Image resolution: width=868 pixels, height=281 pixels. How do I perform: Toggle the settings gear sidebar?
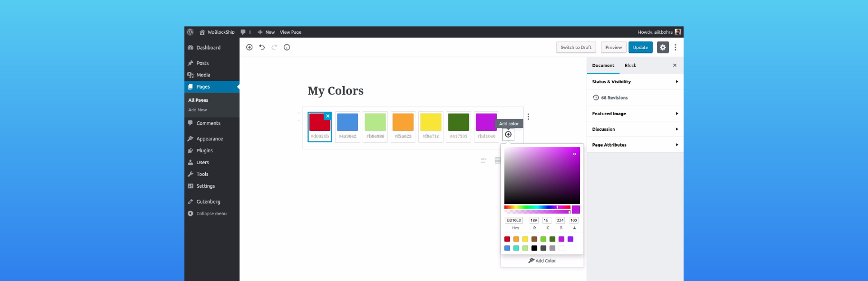(663, 47)
